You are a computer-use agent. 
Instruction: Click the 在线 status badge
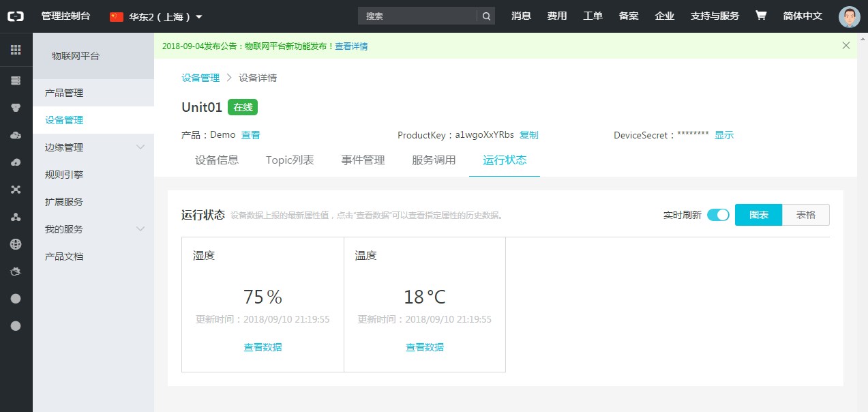[x=243, y=107]
